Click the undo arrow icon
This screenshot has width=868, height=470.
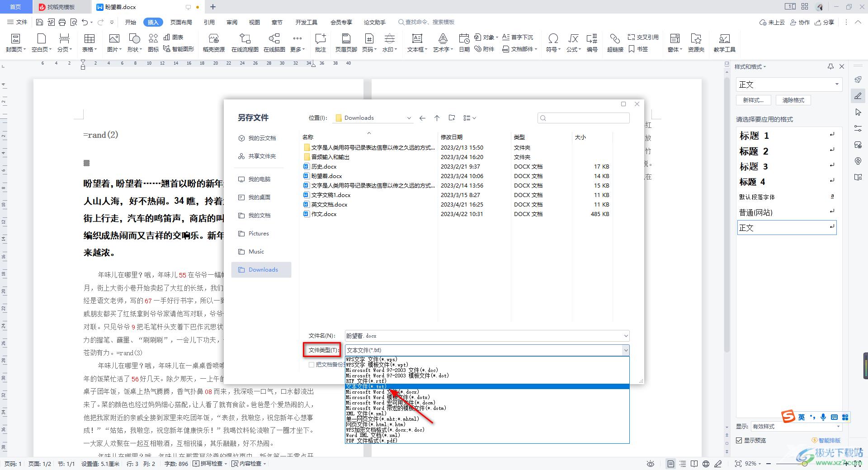pos(85,22)
